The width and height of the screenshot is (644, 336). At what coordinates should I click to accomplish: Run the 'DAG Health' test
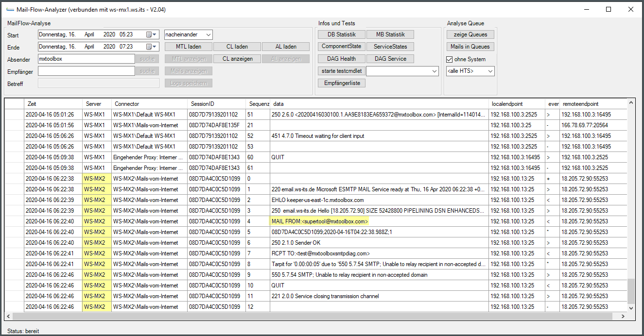pos(342,59)
